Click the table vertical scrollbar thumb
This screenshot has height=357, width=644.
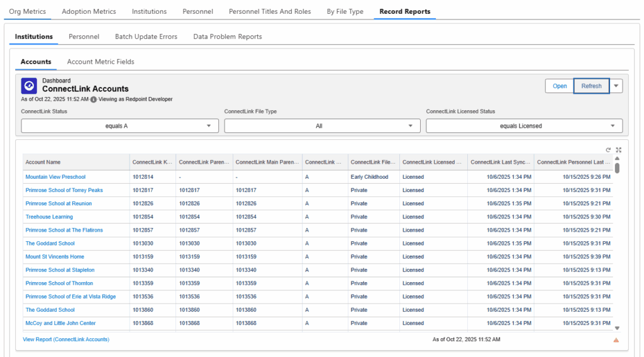pos(617,168)
